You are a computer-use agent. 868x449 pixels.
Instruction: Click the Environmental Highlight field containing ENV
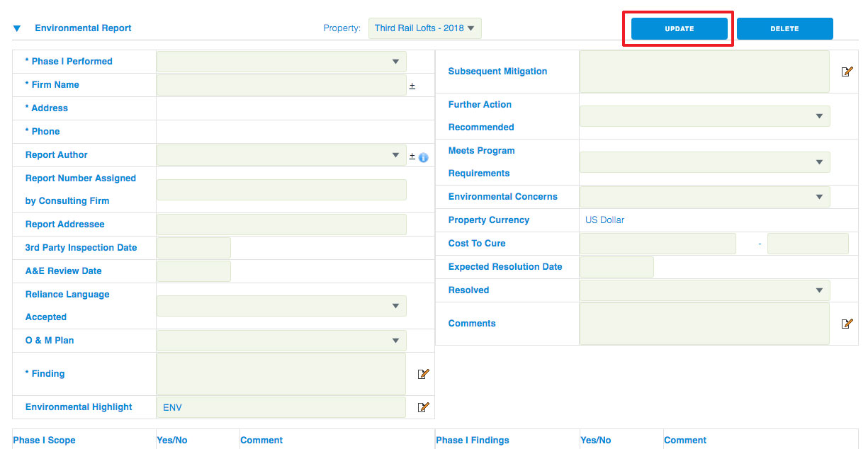coord(281,407)
